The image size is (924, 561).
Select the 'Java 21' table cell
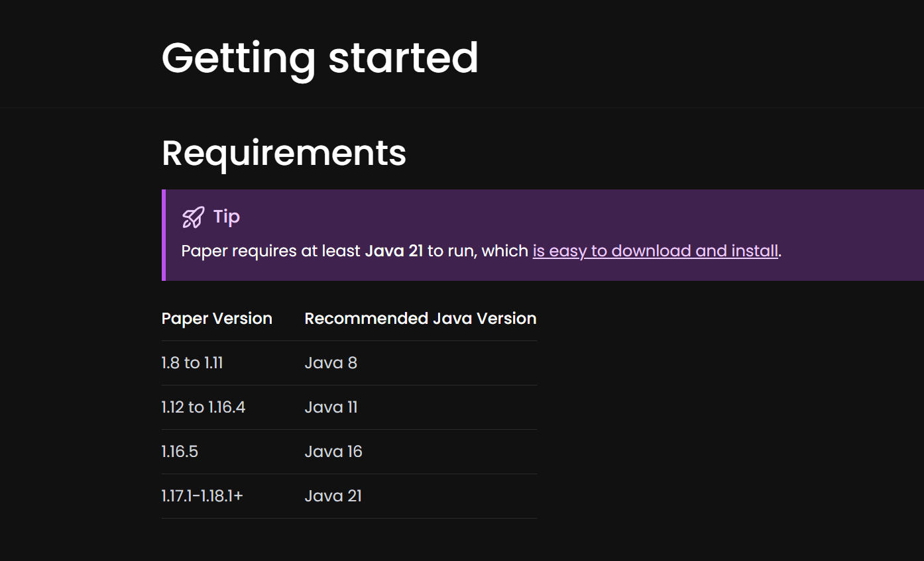(x=333, y=496)
